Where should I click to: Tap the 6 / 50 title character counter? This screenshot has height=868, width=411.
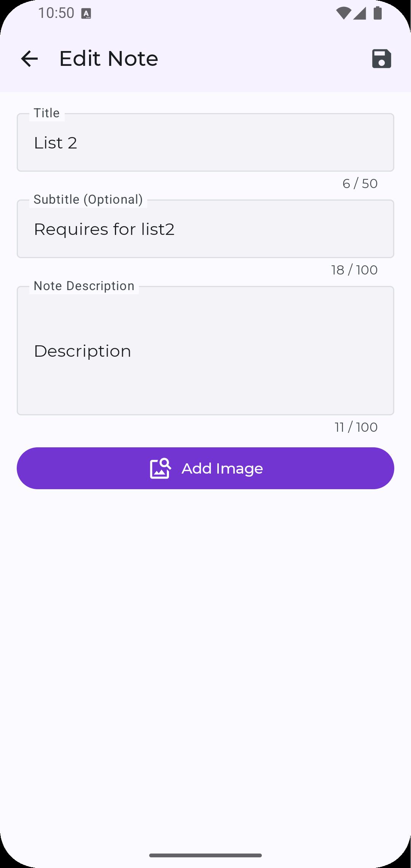360,183
